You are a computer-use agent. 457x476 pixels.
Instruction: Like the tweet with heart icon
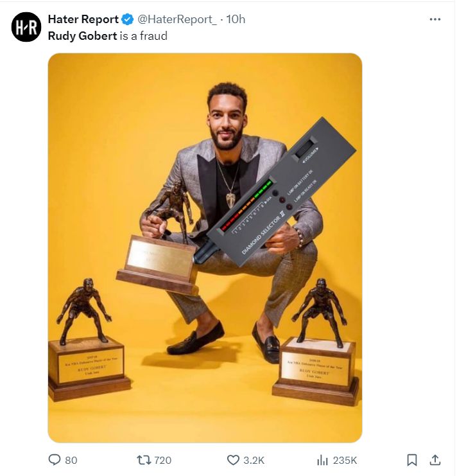[233, 460]
